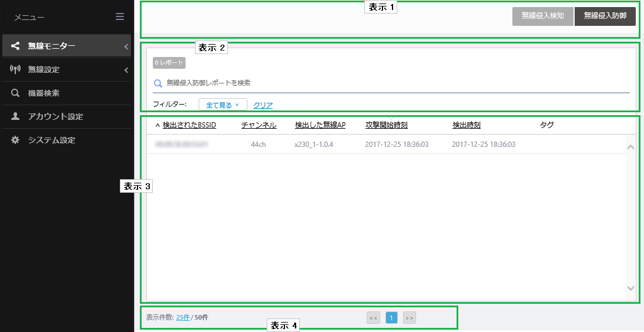Go to previous page with << button
Viewport: 644px width, 332px height.
coord(373,318)
